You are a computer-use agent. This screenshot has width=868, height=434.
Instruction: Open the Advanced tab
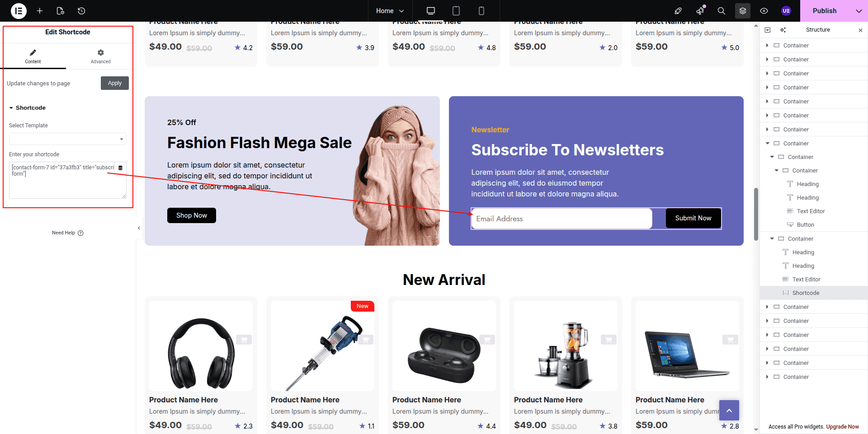click(100, 56)
